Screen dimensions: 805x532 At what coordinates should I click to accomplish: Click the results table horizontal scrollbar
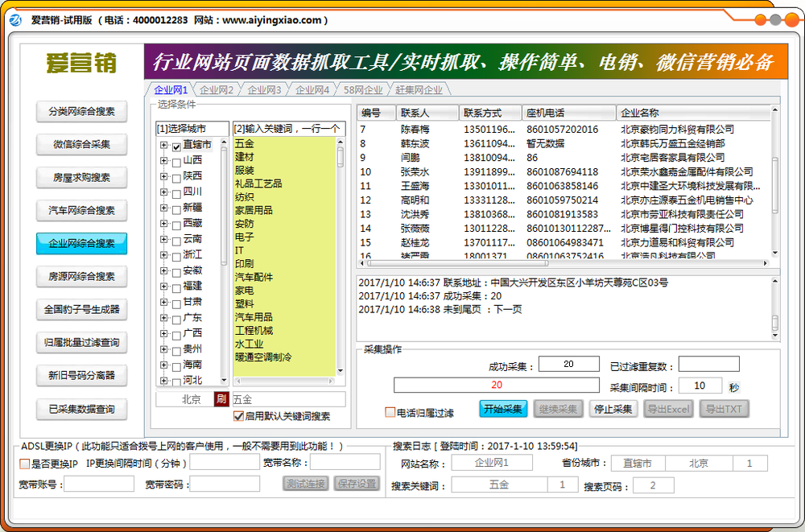563,263
